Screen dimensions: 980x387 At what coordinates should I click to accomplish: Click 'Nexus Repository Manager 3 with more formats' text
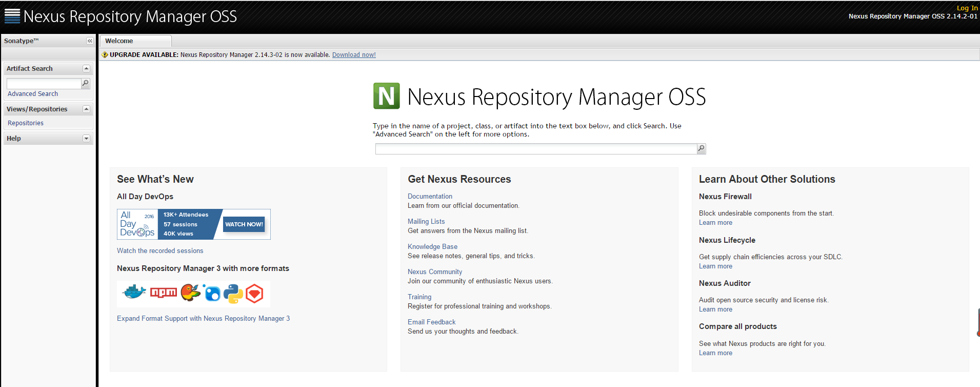click(203, 268)
